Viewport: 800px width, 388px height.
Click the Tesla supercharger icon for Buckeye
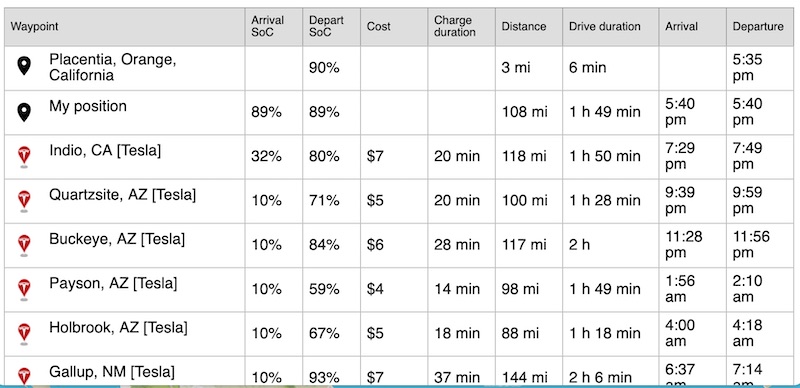pos(24,246)
